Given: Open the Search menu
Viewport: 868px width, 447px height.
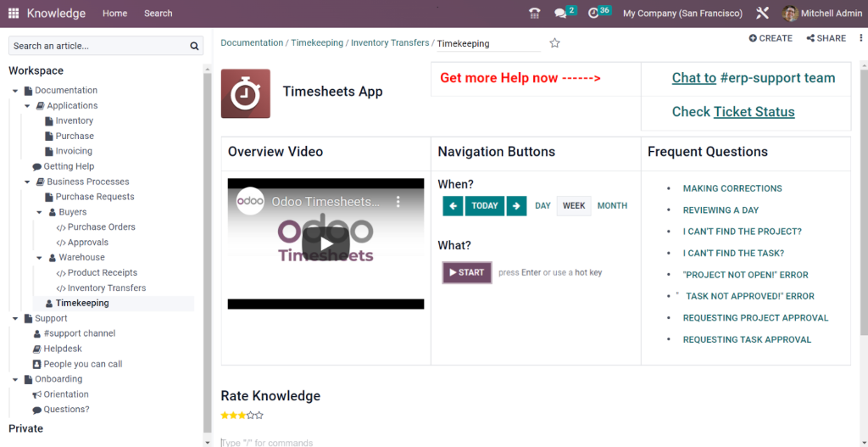Looking at the screenshot, I should click(x=159, y=14).
